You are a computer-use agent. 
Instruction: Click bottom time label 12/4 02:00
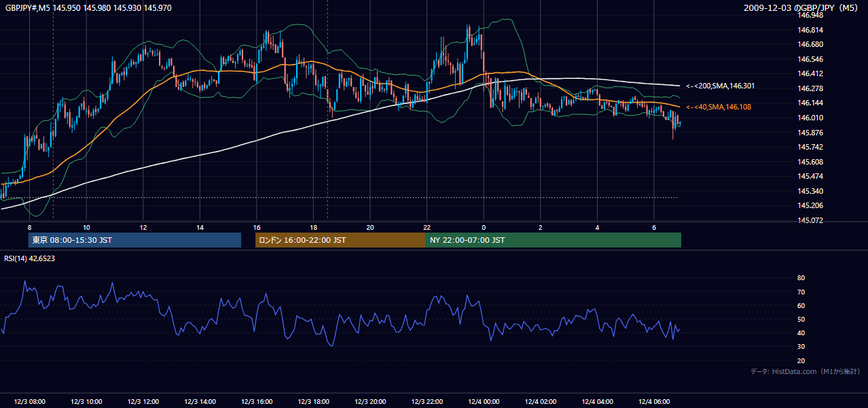pos(541,402)
